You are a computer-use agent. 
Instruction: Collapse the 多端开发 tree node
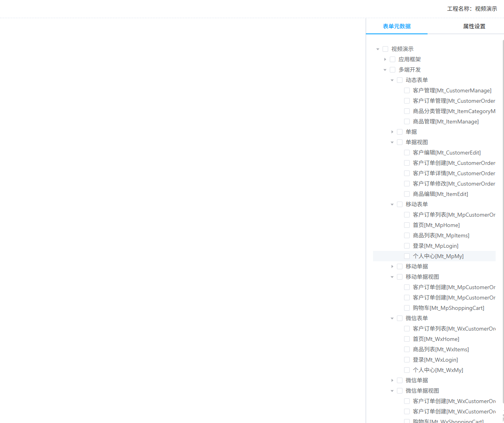coord(385,70)
